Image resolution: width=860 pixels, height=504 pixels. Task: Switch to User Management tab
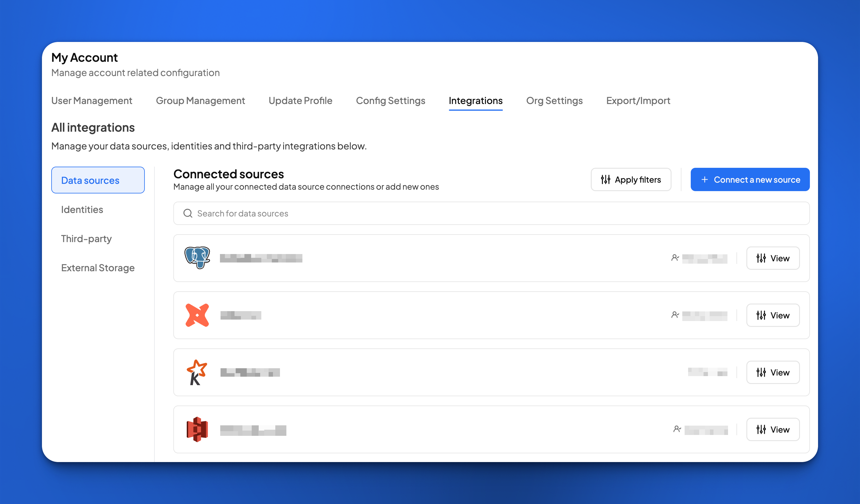pyautogui.click(x=91, y=101)
